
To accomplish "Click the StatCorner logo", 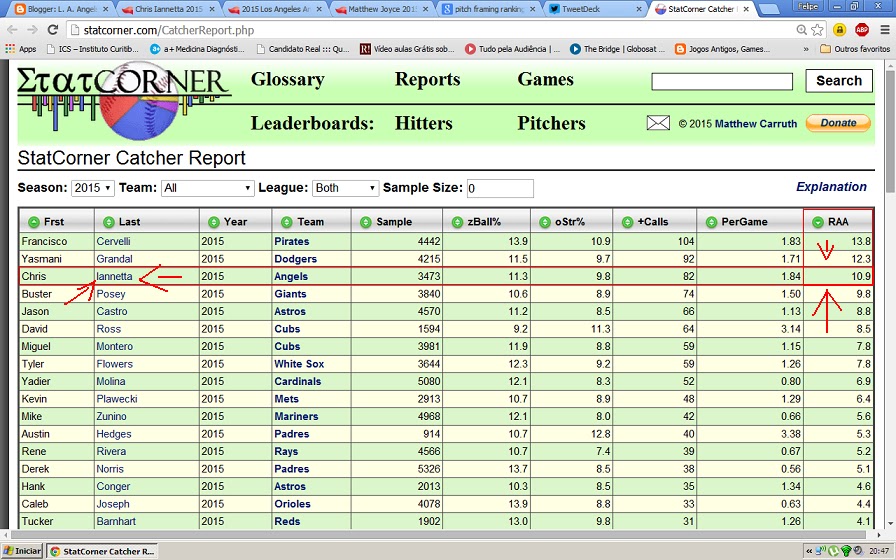I will pos(123,101).
